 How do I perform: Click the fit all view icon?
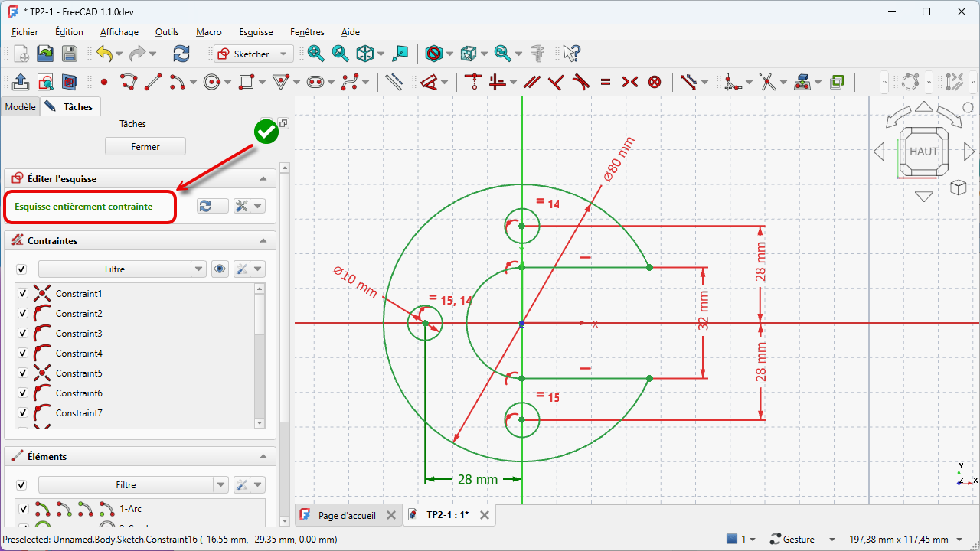pos(315,54)
